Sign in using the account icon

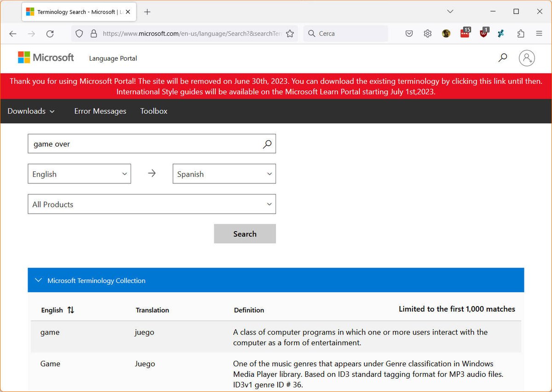click(x=527, y=58)
